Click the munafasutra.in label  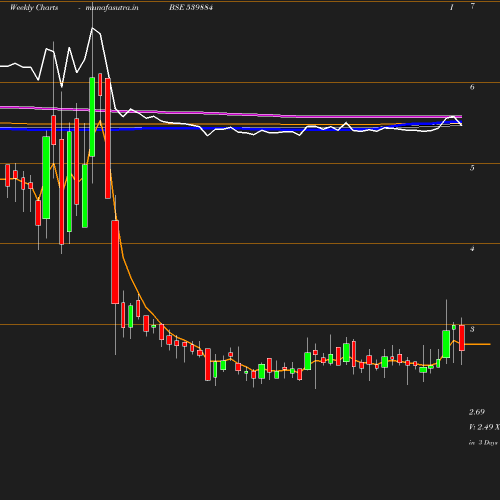[112, 7]
